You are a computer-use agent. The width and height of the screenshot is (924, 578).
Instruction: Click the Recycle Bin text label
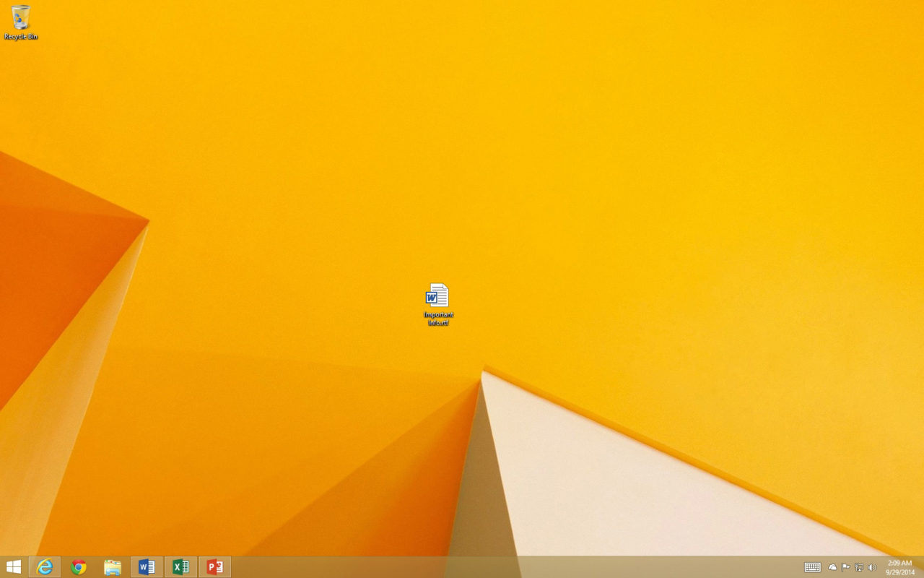21,36
